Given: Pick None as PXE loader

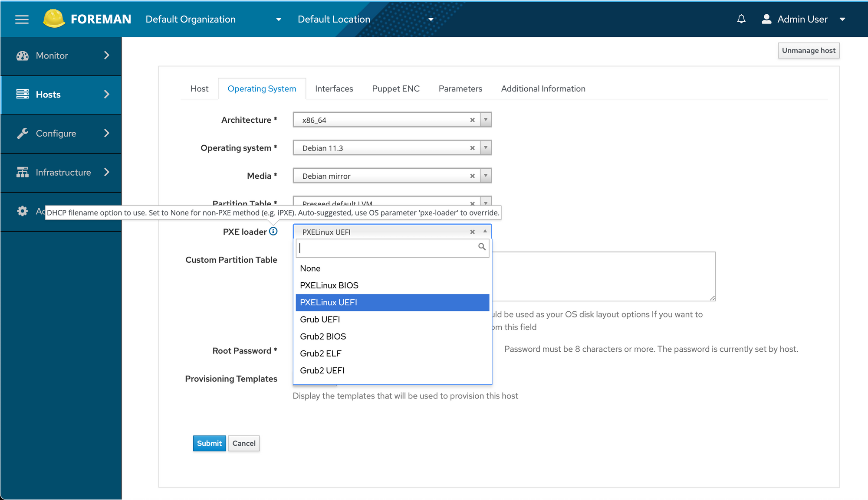Looking at the screenshot, I should point(310,268).
